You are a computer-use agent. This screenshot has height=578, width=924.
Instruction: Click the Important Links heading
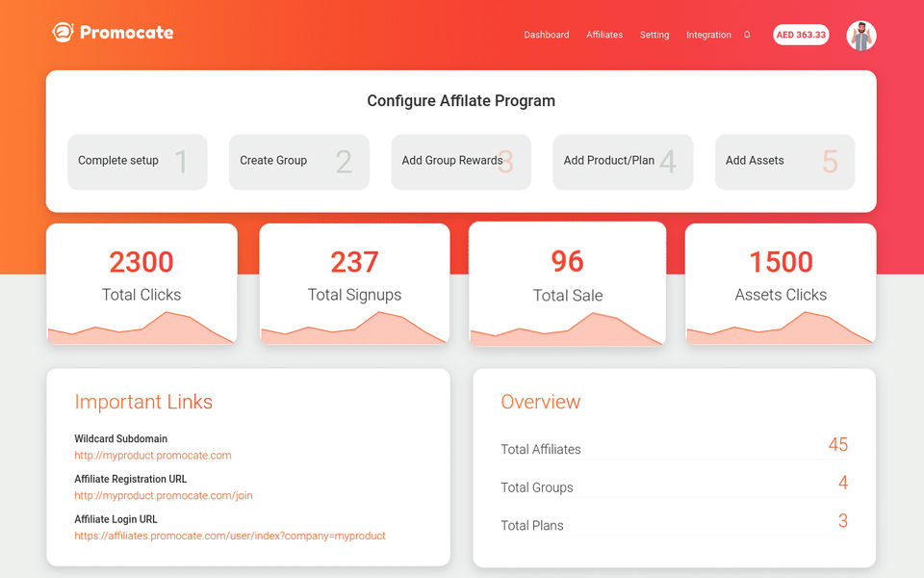point(143,402)
